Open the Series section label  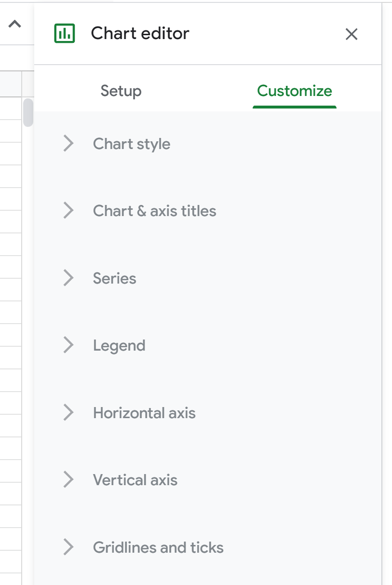coord(114,278)
